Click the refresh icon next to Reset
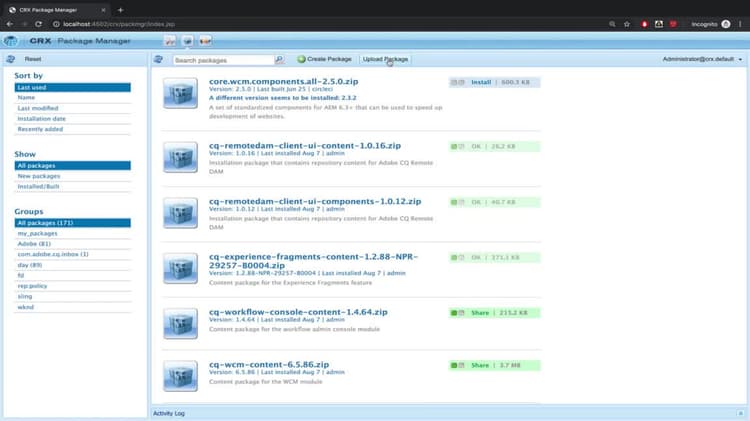 tap(11, 59)
